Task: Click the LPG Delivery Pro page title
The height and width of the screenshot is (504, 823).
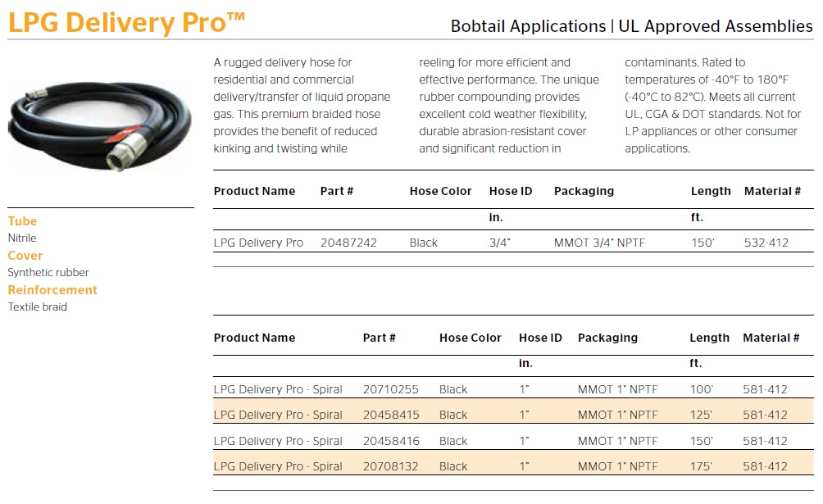Action: click(x=126, y=23)
